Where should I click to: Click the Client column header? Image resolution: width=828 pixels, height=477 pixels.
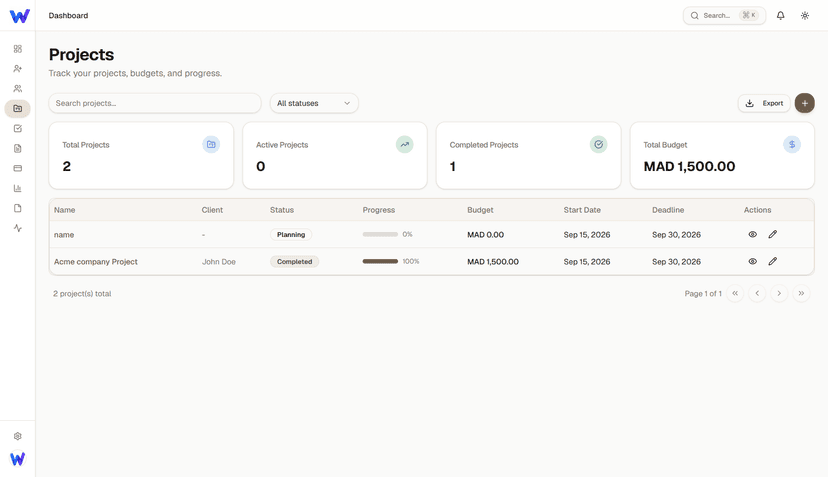coord(212,210)
